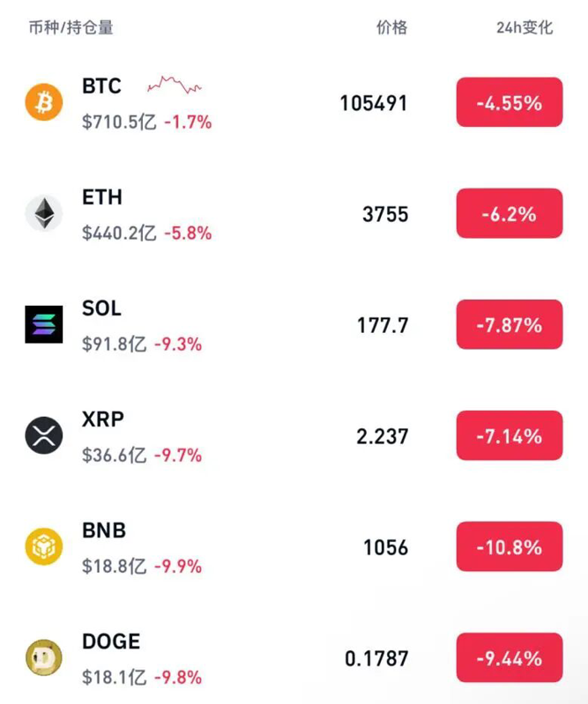Screen dimensions: 588x704
Task: Select the DOGE price 0.1787
Action: tap(376, 658)
